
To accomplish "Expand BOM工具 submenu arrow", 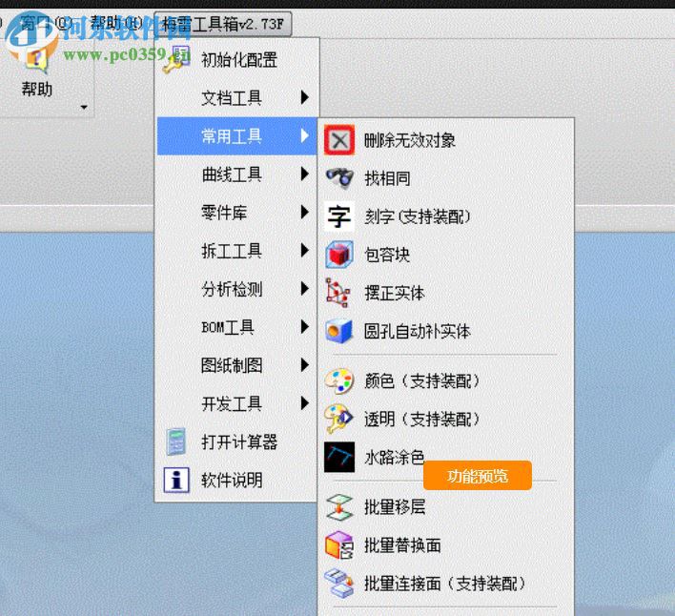I will (305, 327).
